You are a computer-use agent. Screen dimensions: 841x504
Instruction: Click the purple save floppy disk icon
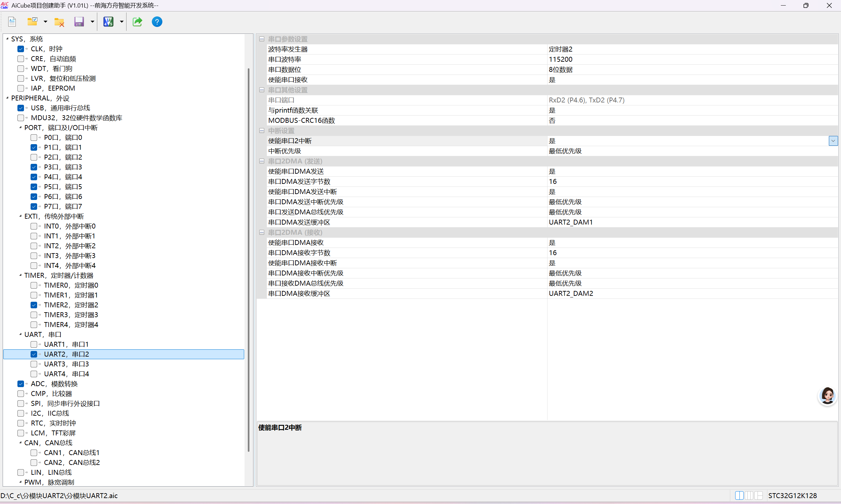click(x=79, y=22)
